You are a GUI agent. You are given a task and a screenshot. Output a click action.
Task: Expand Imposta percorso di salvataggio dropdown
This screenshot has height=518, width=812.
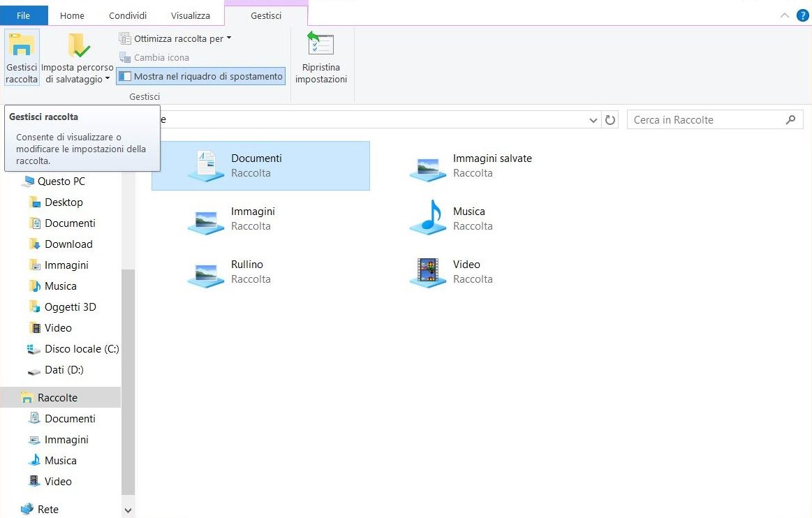point(77,73)
